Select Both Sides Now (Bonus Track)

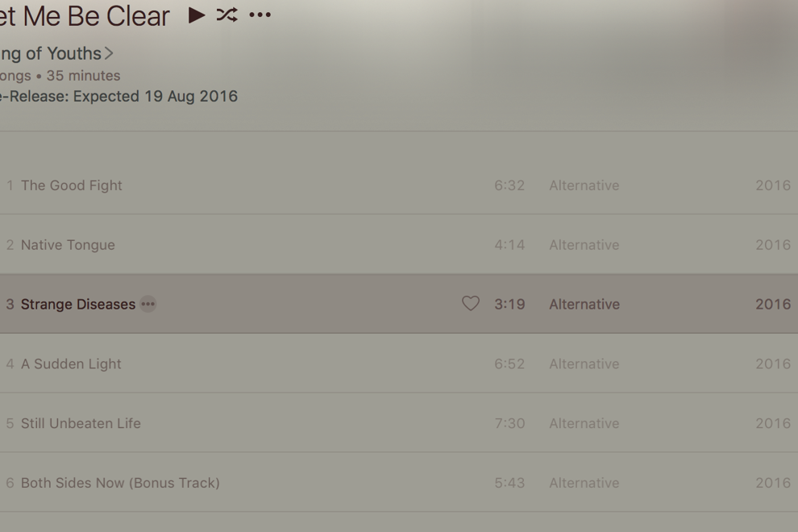[120, 483]
